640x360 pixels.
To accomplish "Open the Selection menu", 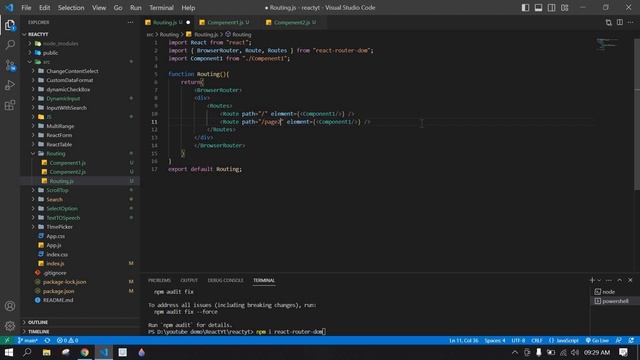I will (71, 8).
